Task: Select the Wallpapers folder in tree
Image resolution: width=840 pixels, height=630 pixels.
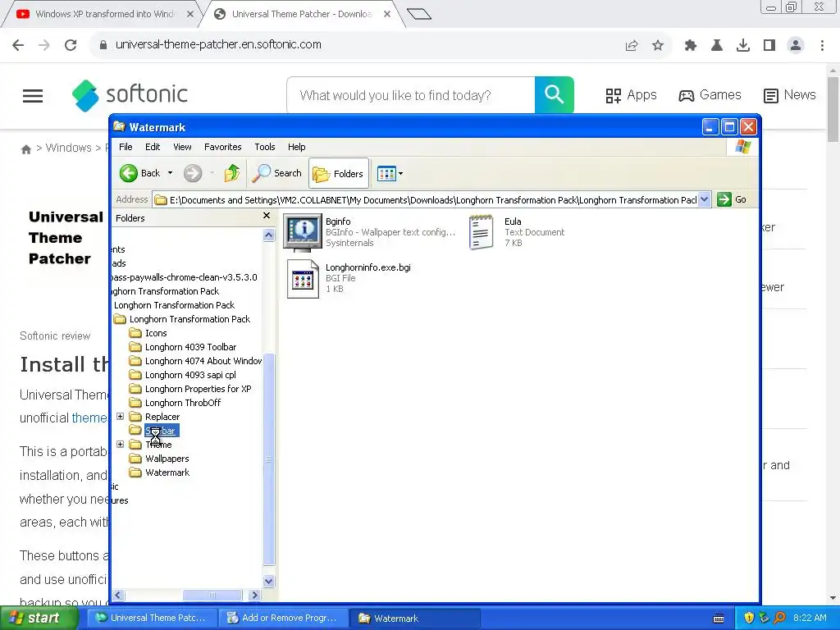Action: click(x=160, y=459)
